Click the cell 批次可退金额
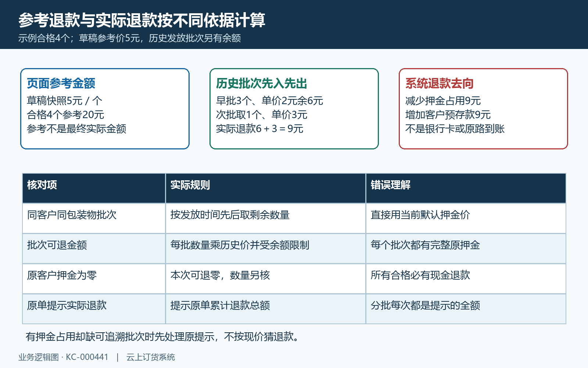This screenshot has height=368, width=588. coord(94,248)
